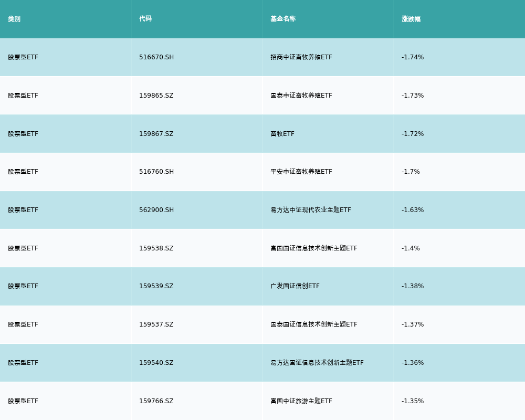The image size is (525, 420).
Task: Select 富国国证信息技术创新主题ETF
Action: pos(314,248)
